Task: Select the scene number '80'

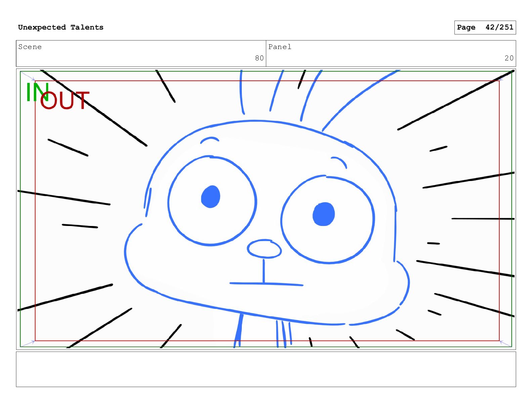Action: [x=259, y=58]
